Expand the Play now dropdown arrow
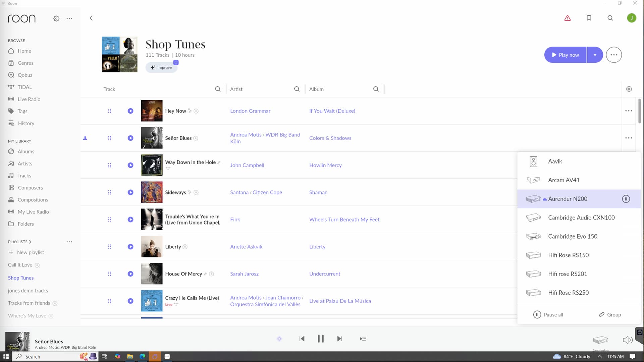 (595, 55)
